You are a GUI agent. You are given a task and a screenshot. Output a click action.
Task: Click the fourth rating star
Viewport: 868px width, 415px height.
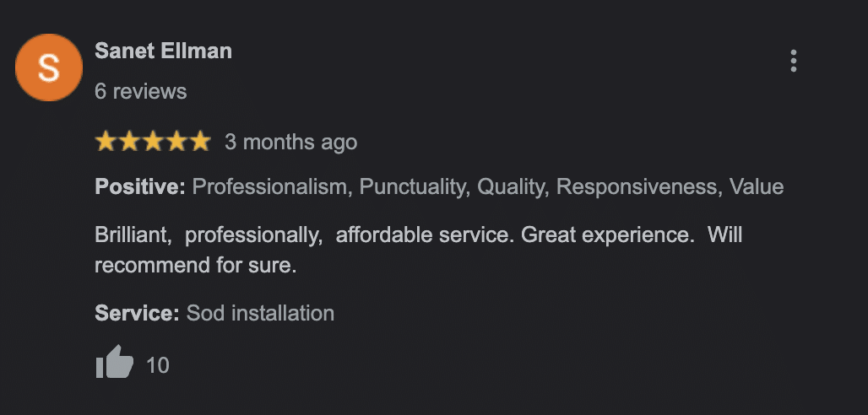click(176, 142)
